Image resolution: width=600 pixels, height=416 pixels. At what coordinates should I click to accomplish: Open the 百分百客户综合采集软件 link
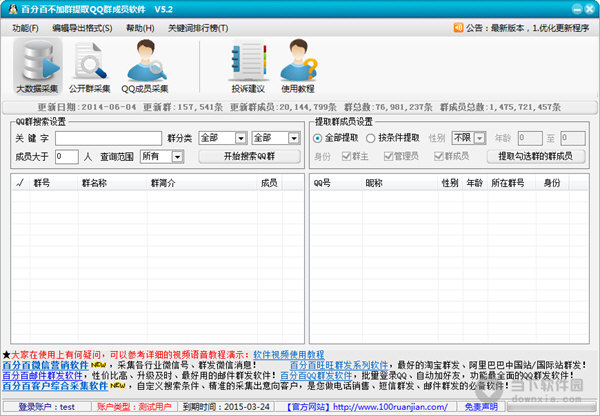(x=55, y=386)
